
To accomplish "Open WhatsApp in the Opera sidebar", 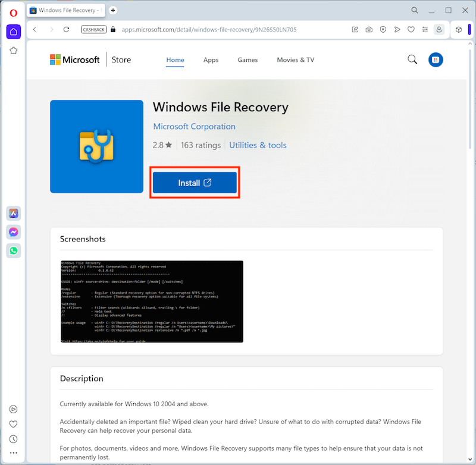I will [13, 251].
